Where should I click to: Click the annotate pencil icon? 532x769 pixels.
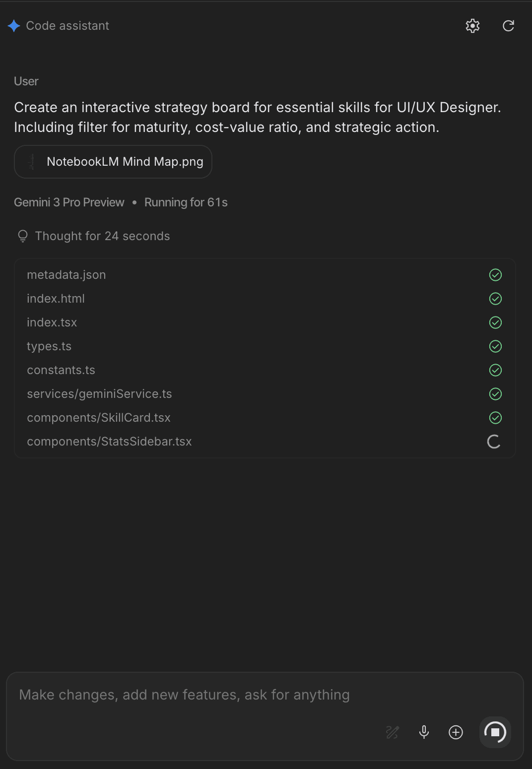click(x=392, y=732)
